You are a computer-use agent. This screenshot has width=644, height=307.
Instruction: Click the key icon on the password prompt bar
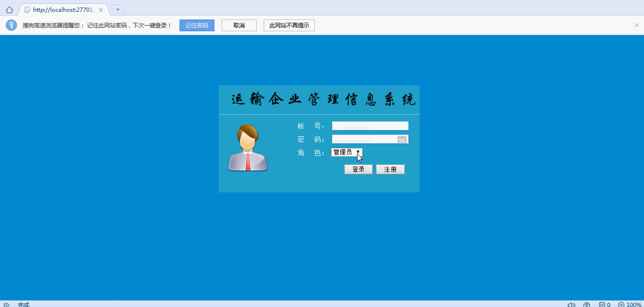pyautogui.click(x=10, y=25)
